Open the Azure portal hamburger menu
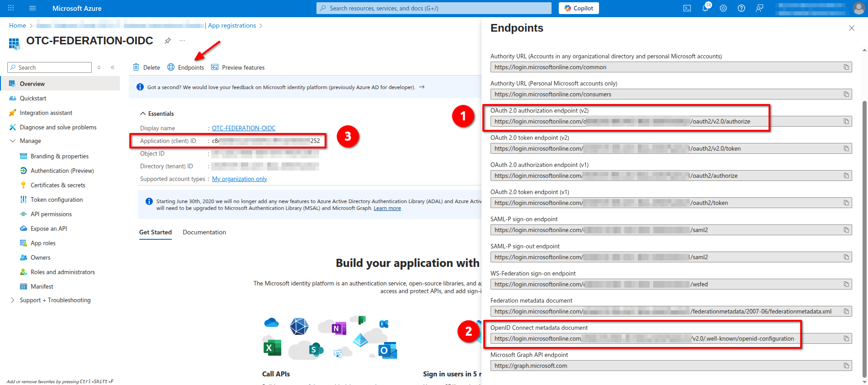This screenshot has width=868, height=385. (x=33, y=8)
